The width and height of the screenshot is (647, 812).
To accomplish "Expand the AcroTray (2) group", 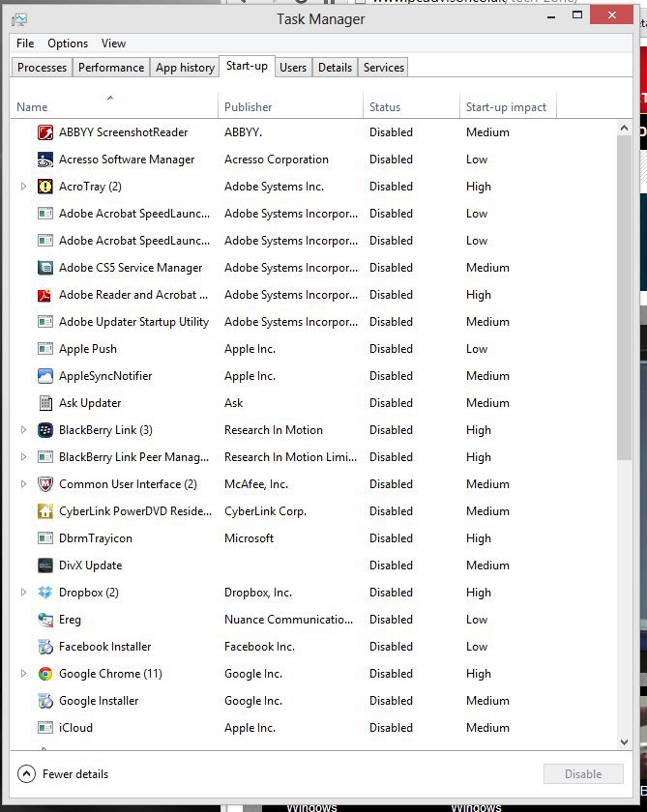I will tap(23, 187).
